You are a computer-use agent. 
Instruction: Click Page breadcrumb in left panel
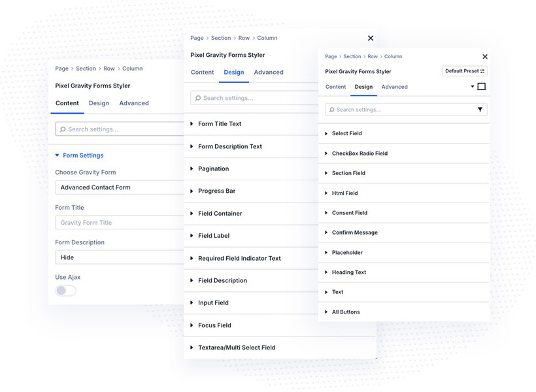coord(61,69)
